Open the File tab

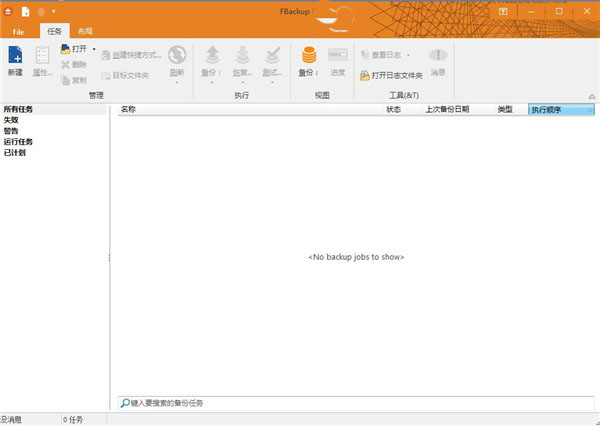[18, 32]
